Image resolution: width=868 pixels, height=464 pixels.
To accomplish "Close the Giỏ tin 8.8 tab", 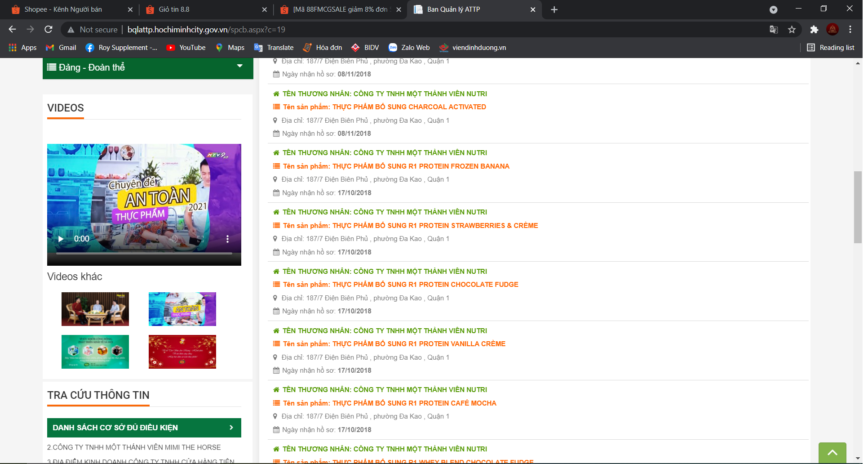I will [x=264, y=9].
